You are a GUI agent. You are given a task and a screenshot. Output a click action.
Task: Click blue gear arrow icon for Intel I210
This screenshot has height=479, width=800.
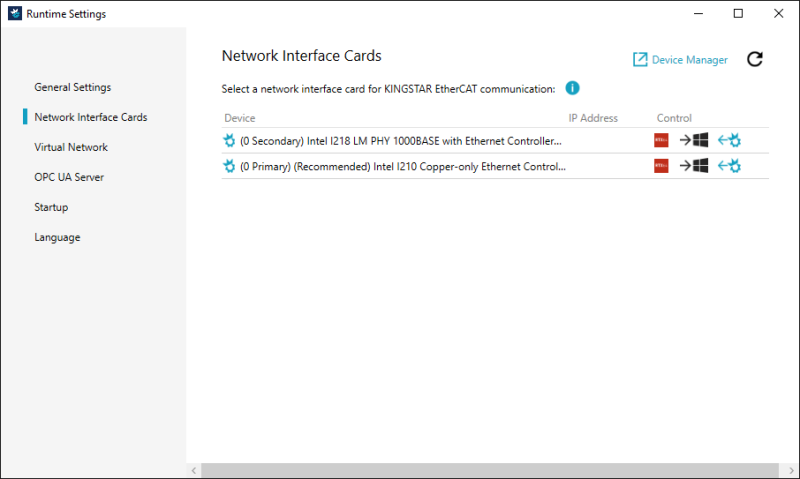(x=730, y=166)
